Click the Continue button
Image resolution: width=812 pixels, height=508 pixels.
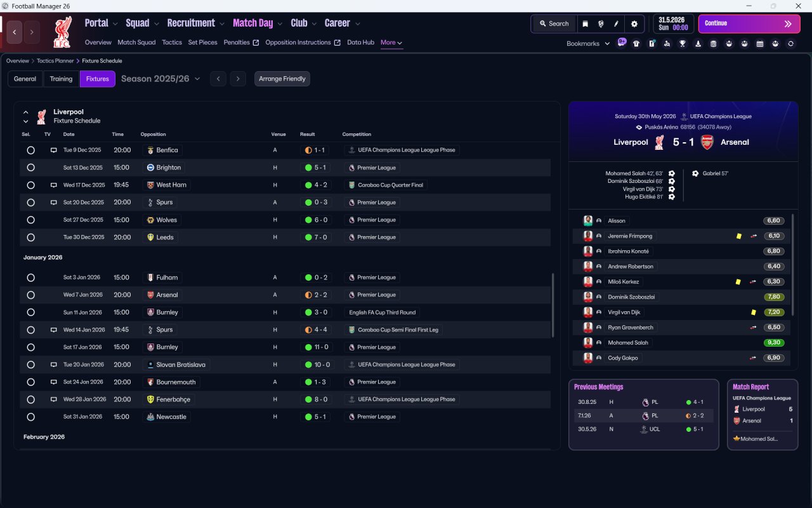(750, 23)
